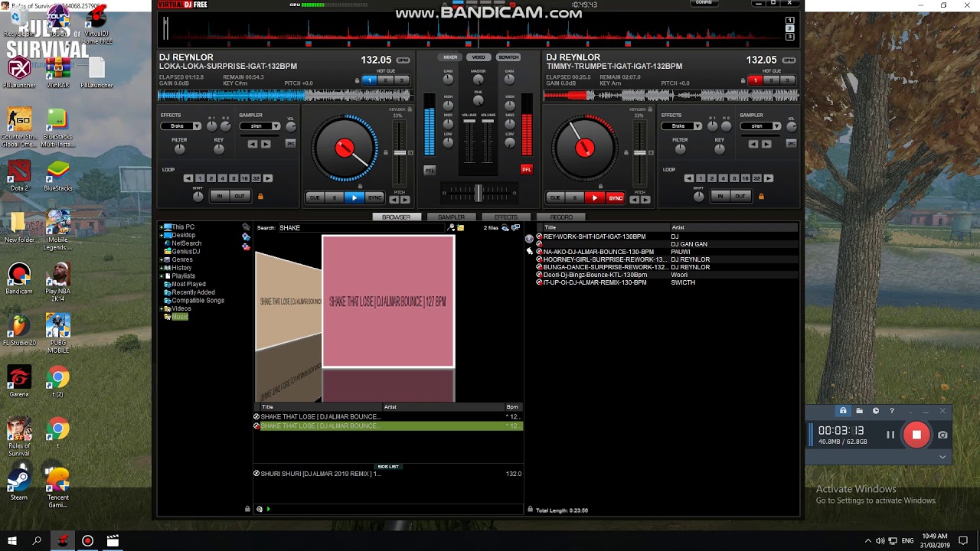Viewport: 980px width, 551px height.
Task: Click left deck loop OUT button
Action: [x=240, y=197]
